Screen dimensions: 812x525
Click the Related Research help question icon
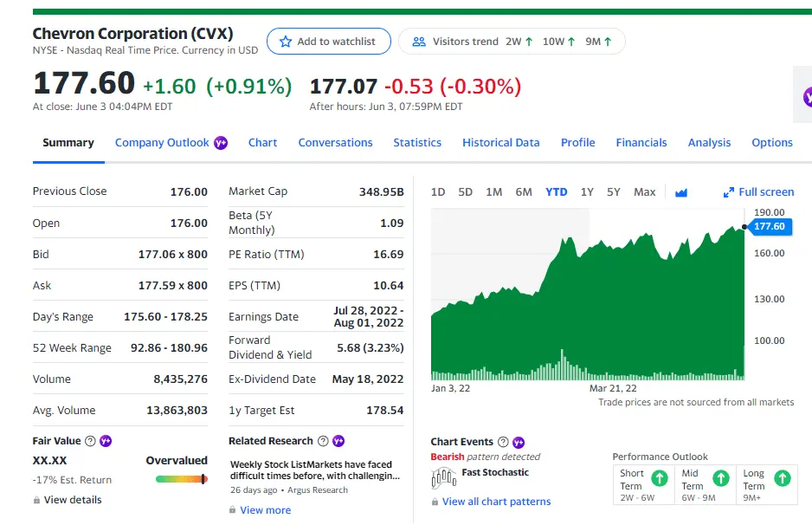tap(323, 441)
